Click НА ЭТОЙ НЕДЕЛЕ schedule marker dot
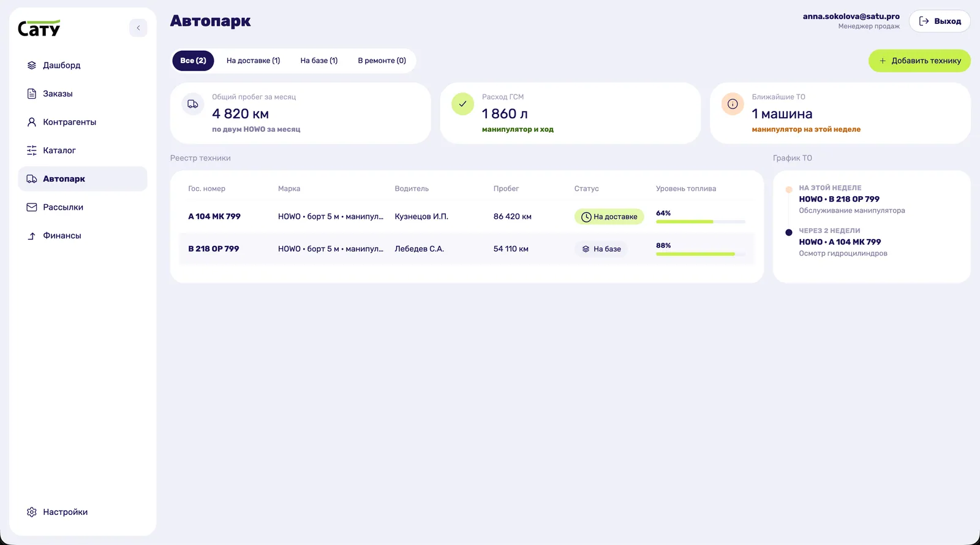The image size is (980, 545). 789,189
